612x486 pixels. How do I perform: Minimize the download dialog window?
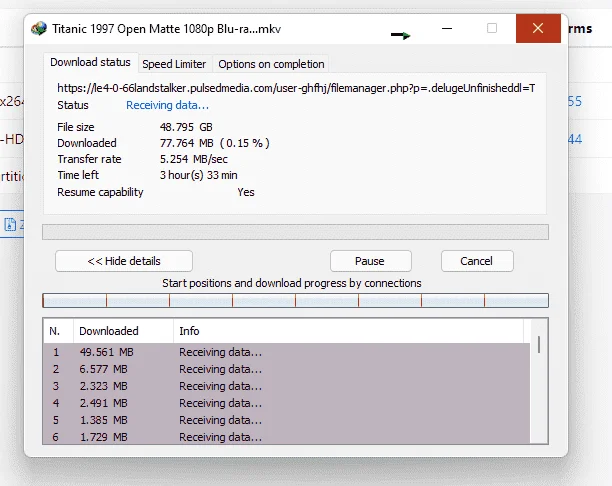click(447, 28)
